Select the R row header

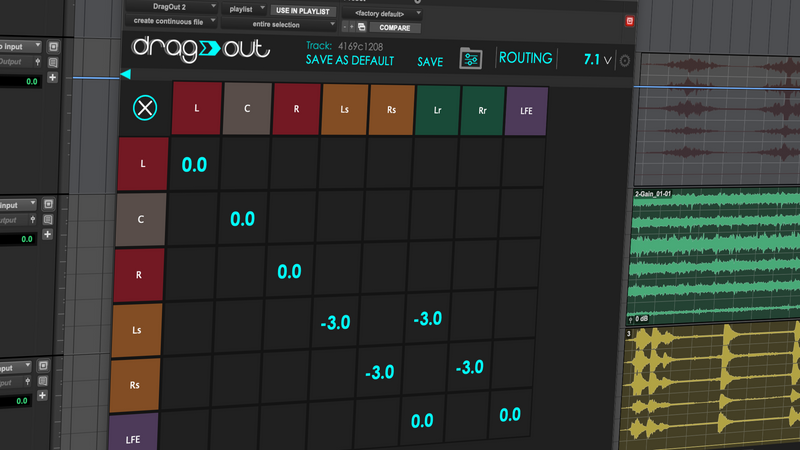click(138, 275)
